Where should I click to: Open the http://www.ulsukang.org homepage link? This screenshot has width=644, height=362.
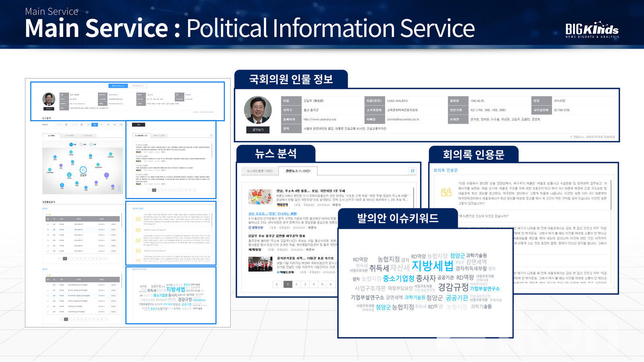coord(320,119)
